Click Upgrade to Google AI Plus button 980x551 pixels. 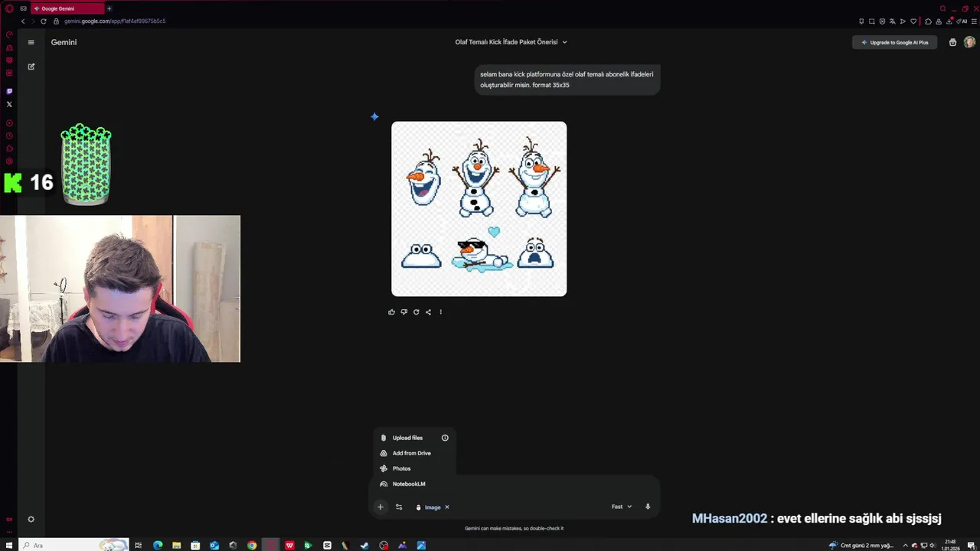(894, 42)
